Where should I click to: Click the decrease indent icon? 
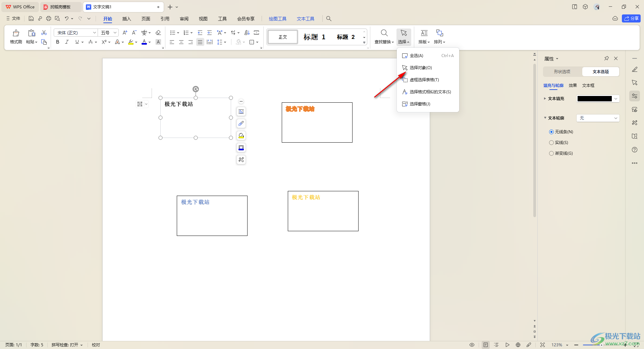click(x=200, y=33)
